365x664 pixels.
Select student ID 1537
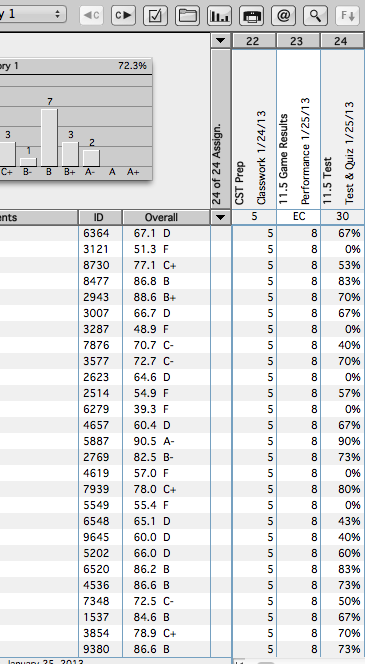click(96, 617)
